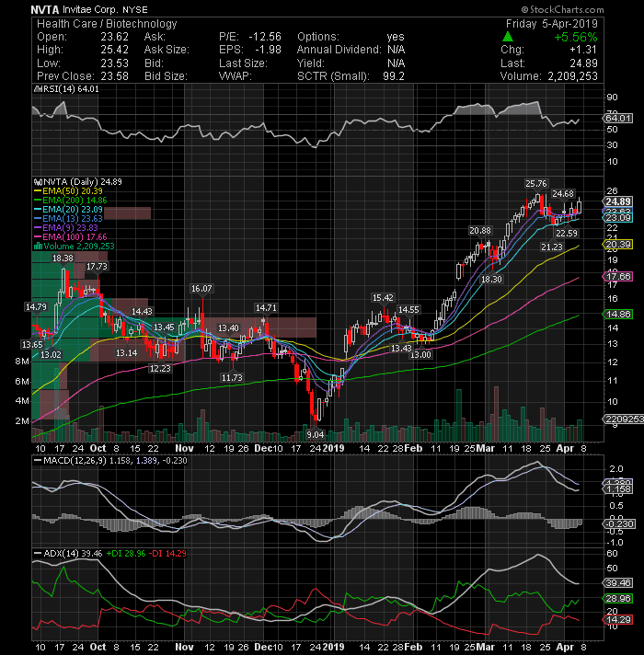
Task: Click the Health Care / Biotechnology sector label
Action: click(x=107, y=24)
